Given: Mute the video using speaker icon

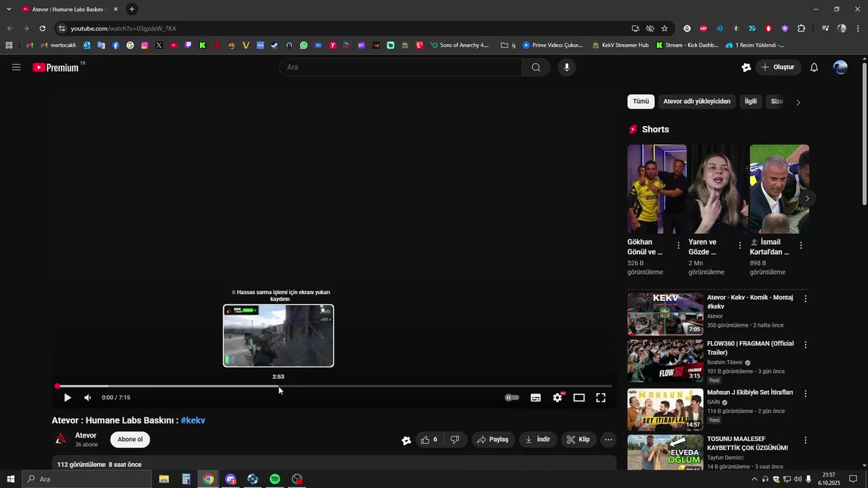Looking at the screenshot, I should 87,398.
